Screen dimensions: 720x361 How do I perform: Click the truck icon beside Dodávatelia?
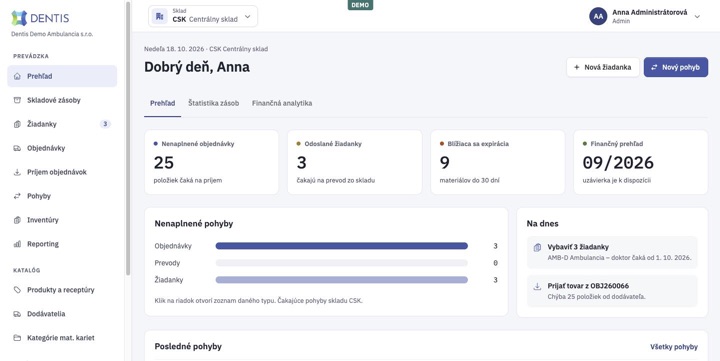17,314
